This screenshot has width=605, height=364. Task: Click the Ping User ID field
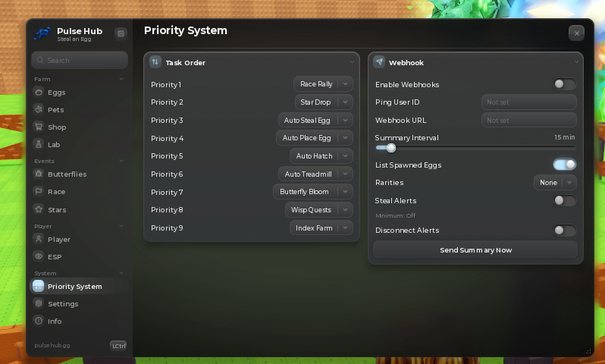coord(529,102)
